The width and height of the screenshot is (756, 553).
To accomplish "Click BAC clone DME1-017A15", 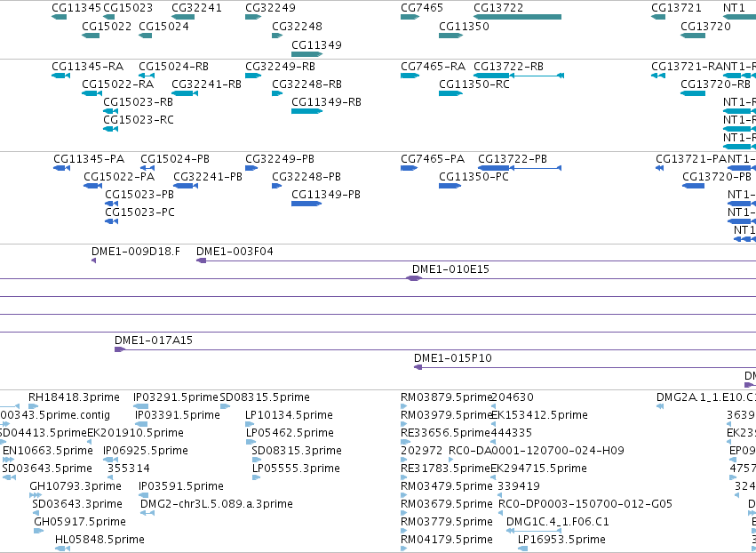I will point(154,341).
